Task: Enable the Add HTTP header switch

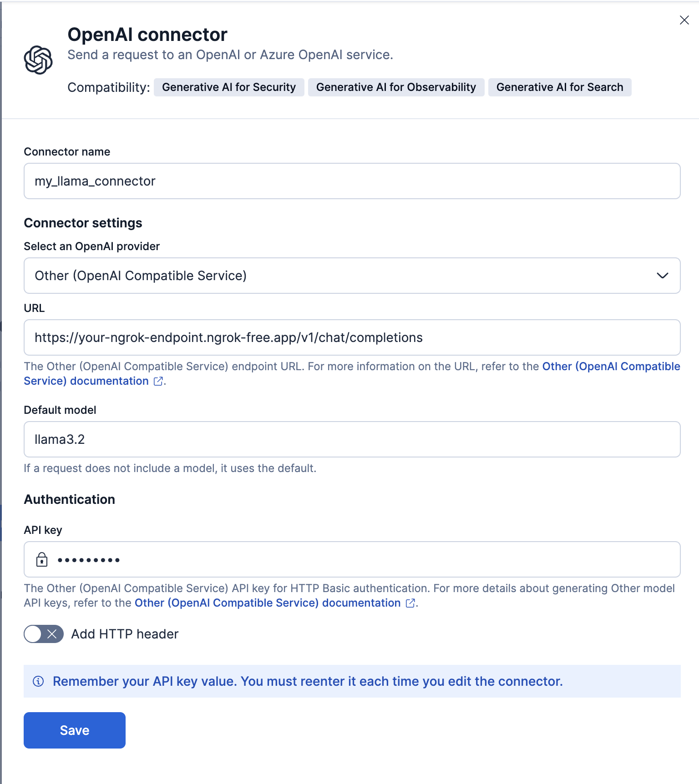Action: point(44,634)
